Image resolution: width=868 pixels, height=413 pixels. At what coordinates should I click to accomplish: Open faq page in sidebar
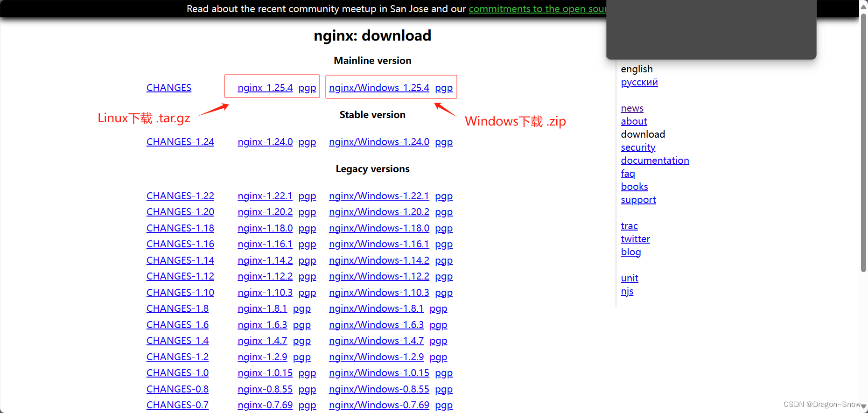628,174
